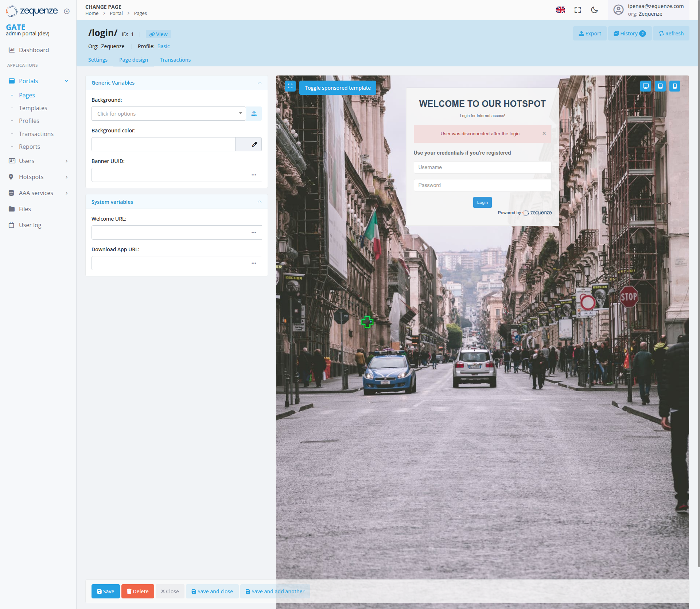Screen dimensions: 700x609
Task: Toggle sponsored template in the preview
Action: 337,88
